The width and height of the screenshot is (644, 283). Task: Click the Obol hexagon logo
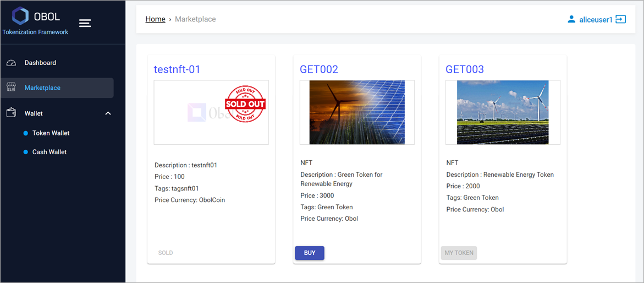(x=20, y=16)
